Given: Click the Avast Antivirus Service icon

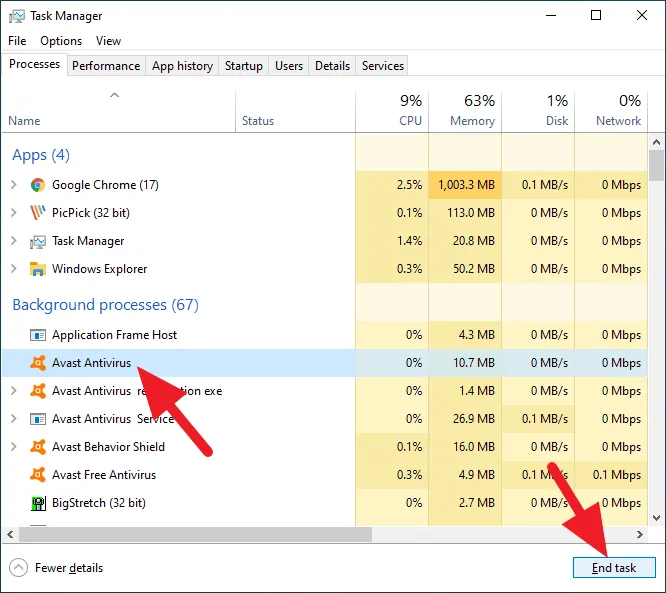Looking at the screenshot, I should pyautogui.click(x=38, y=419).
